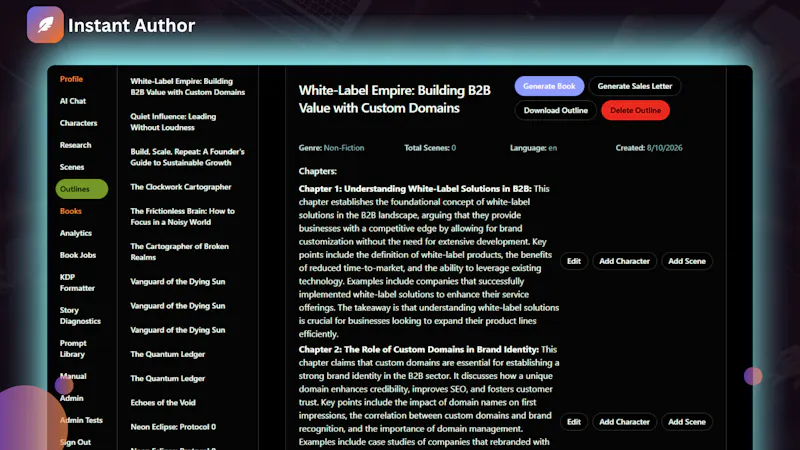Select outline 'White-Label Empire' in the list
Image resolution: width=800 pixels, height=450 pixels.
click(x=188, y=87)
